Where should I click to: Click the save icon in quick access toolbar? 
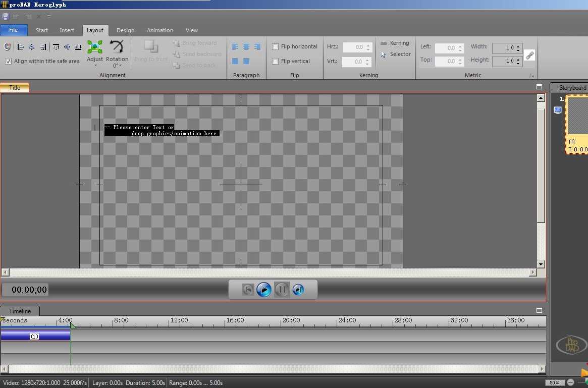(5, 17)
